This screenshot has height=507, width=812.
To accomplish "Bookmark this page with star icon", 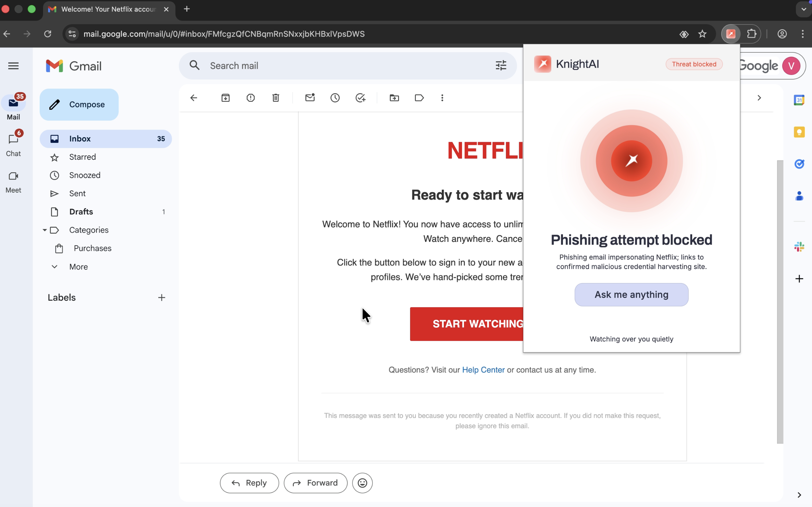I will coord(702,34).
